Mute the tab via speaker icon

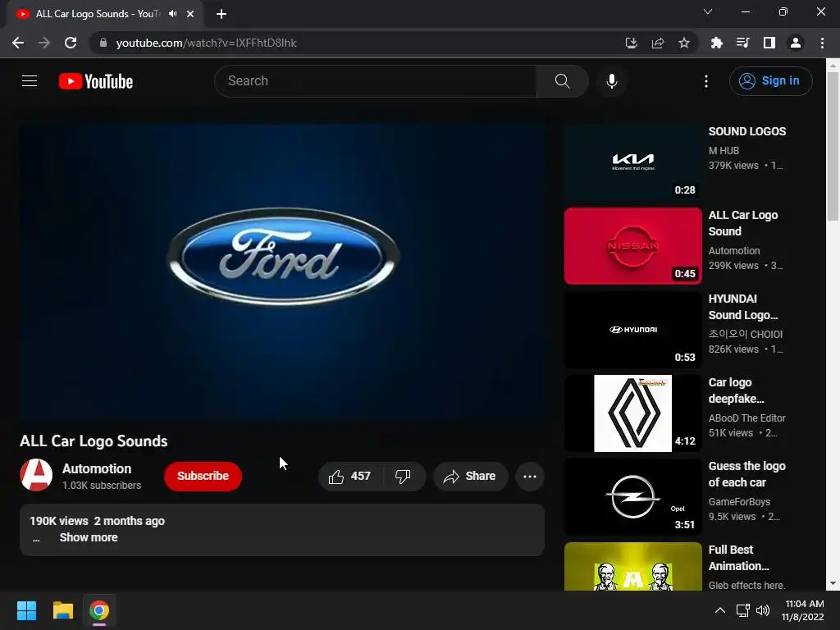[x=172, y=14]
